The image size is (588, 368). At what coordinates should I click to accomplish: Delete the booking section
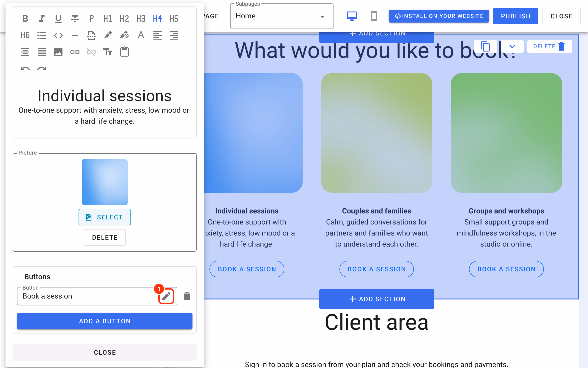550,46
